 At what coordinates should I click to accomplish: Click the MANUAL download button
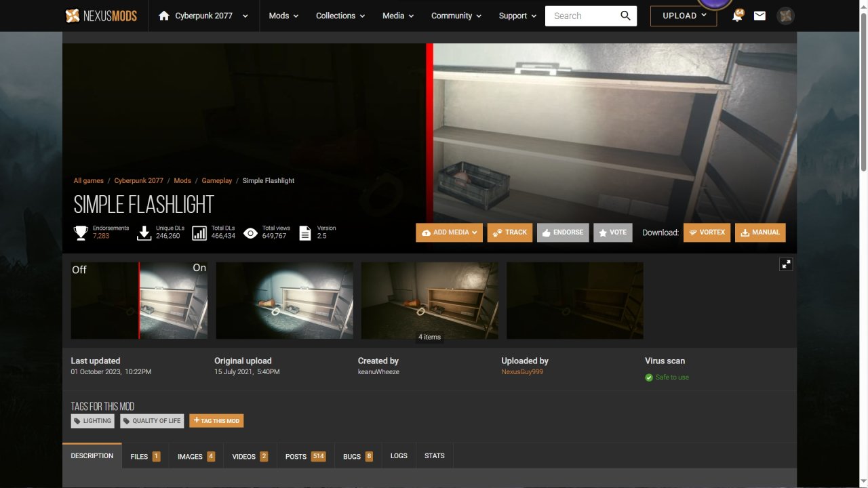[760, 232]
